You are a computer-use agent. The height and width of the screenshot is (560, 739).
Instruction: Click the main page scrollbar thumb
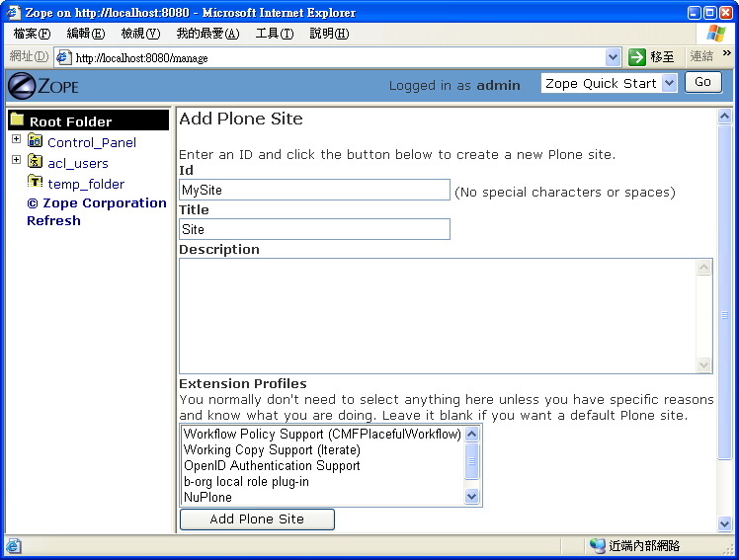click(725, 292)
